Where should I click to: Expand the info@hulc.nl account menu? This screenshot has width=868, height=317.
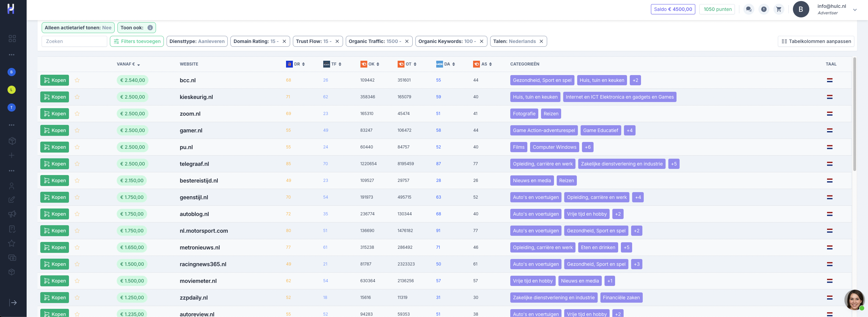coord(855,10)
